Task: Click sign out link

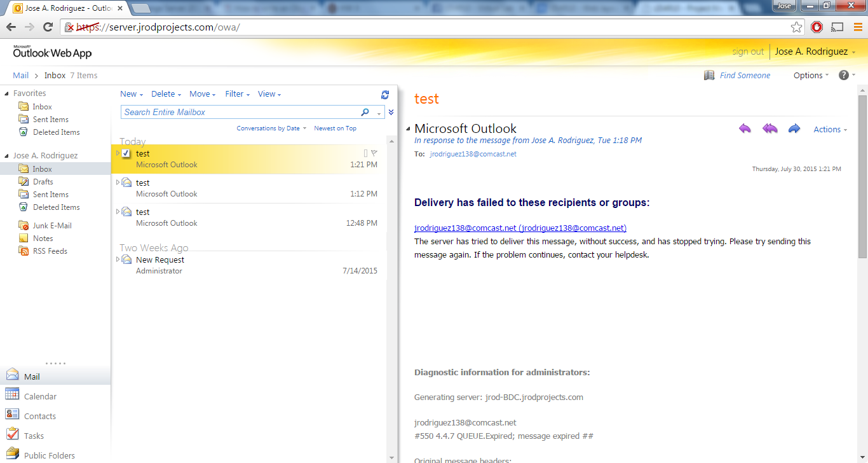Action: click(748, 52)
